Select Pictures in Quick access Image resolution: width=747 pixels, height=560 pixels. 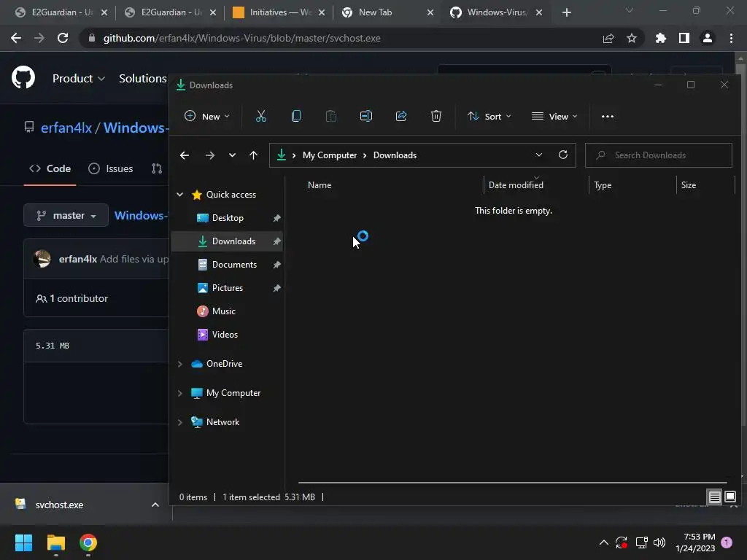[227, 288]
